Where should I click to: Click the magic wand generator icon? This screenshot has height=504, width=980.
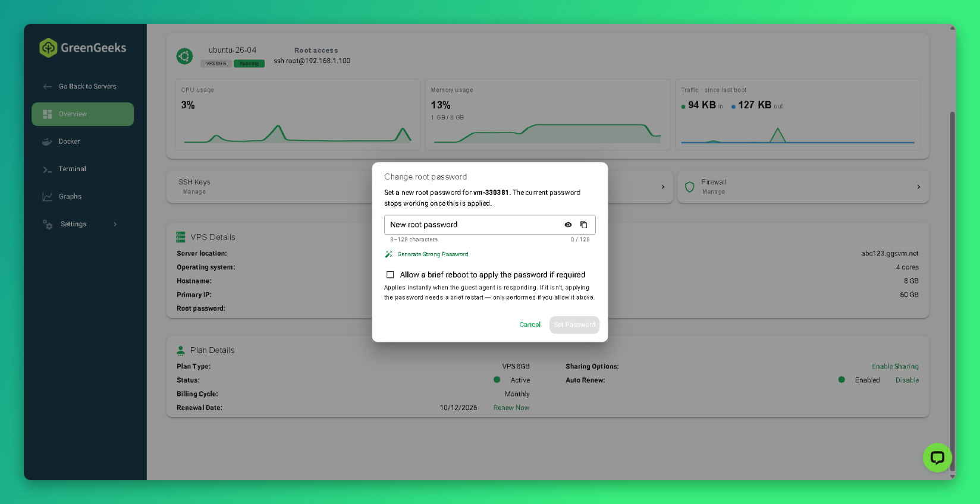[x=389, y=254]
